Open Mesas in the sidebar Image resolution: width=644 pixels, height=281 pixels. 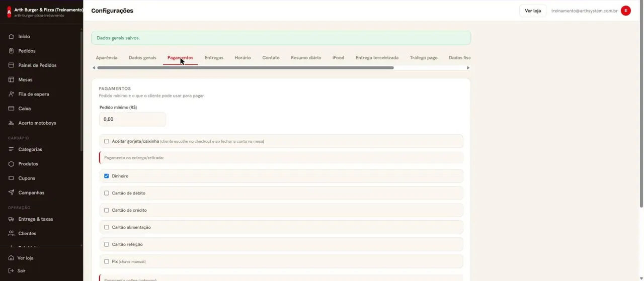point(25,79)
